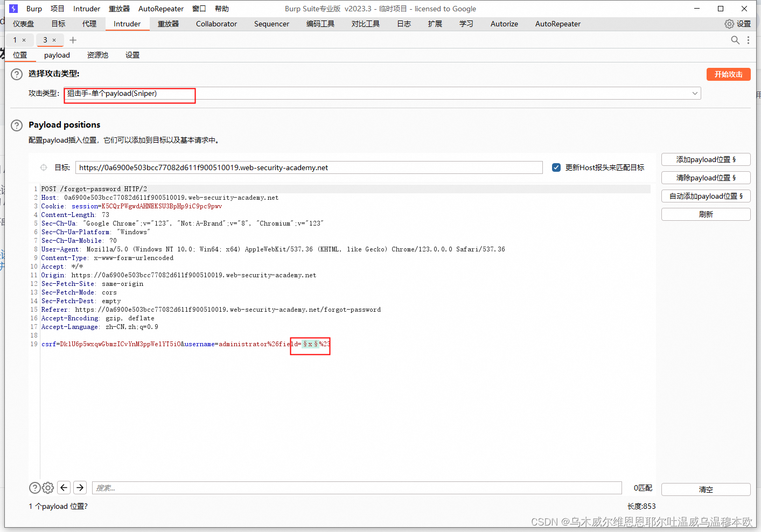
Task: Open the 项目 menu
Action: 58,9
